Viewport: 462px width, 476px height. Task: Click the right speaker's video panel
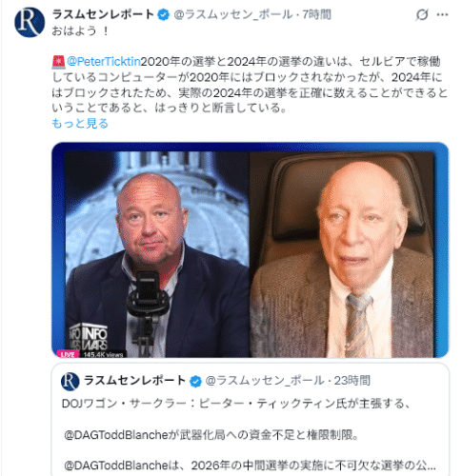(342, 254)
